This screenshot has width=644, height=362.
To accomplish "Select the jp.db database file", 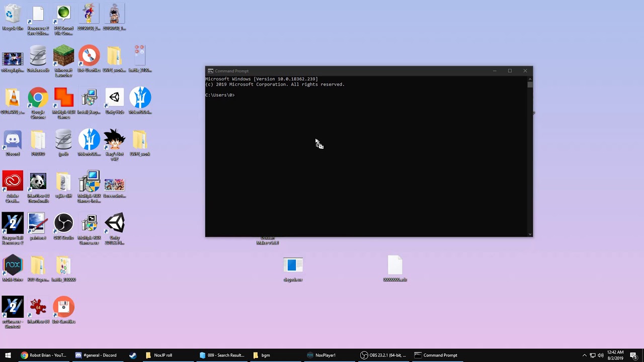I will pos(63,143).
